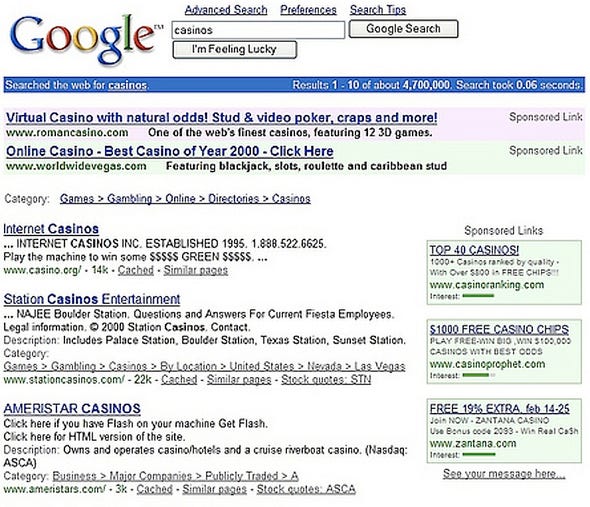Click www.stationcasinos.com/ result URL text
The height and width of the screenshot is (507, 590).
(x=64, y=379)
